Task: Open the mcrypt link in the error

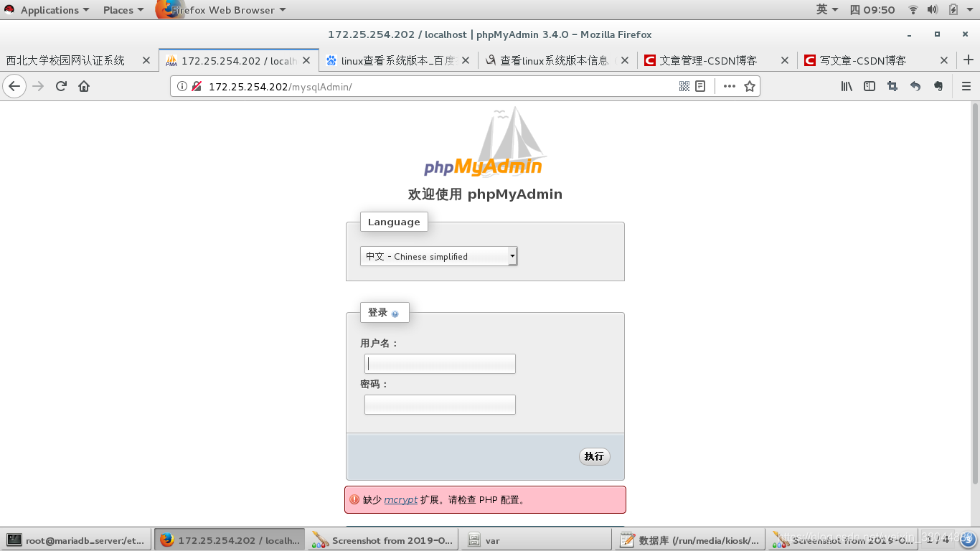Action: pos(400,499)
